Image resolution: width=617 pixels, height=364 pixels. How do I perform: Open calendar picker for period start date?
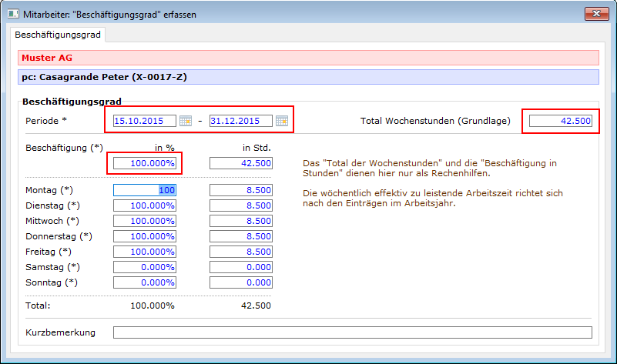(x=185, y=121)
